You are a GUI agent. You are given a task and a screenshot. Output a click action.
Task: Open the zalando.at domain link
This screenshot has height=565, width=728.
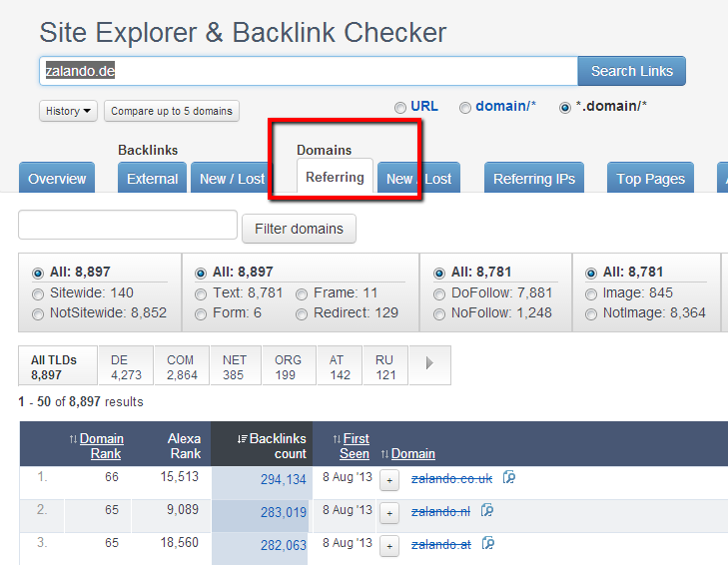pyautogui.click(x=441, y=545)
